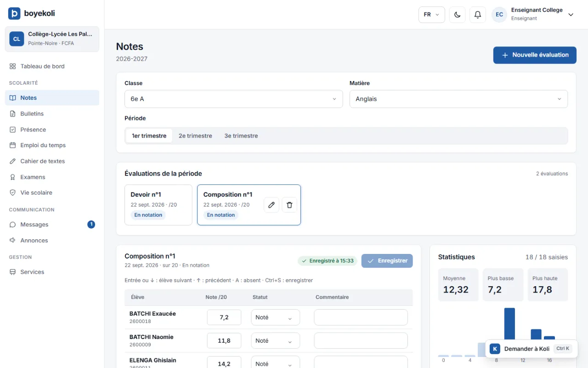The image size is (588, 368).
Task: Click note field showing 14,2 for ELENGA Ghislain
Action: (x=224, y=363)
